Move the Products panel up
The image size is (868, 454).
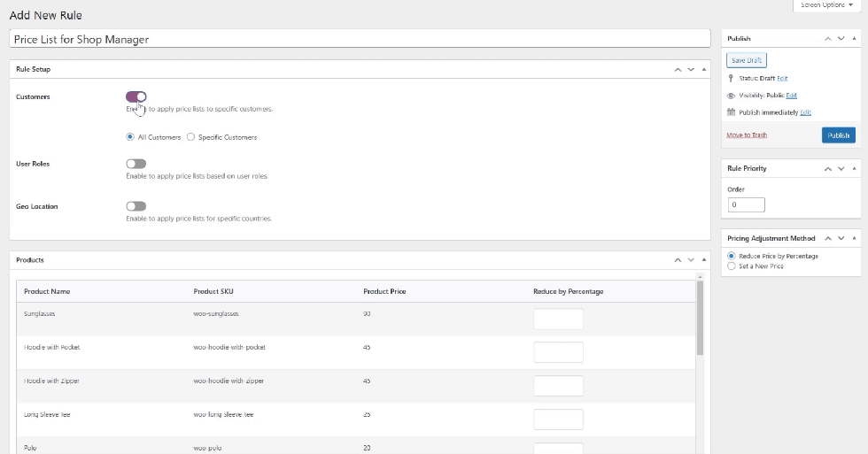tap(678, 260)
